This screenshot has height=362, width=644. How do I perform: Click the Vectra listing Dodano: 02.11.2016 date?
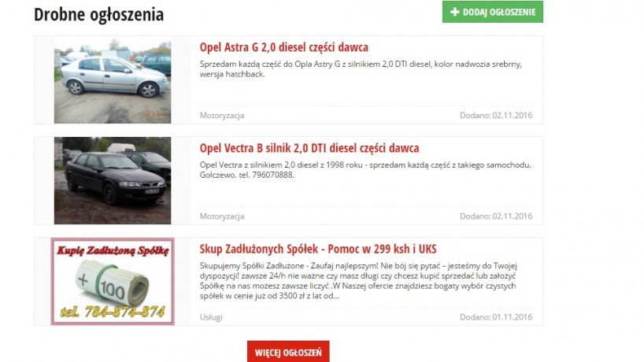point(496,216)
